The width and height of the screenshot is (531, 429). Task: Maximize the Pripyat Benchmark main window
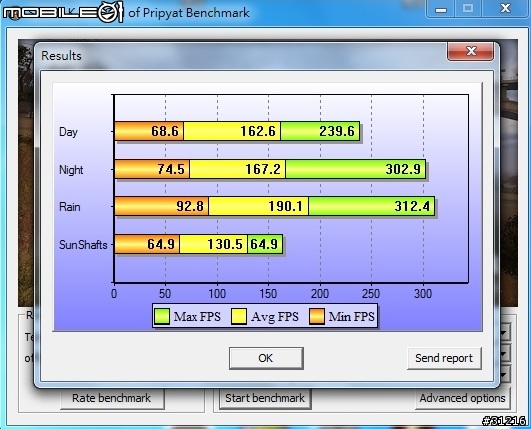pyautogui.click(x=468, y=8)
